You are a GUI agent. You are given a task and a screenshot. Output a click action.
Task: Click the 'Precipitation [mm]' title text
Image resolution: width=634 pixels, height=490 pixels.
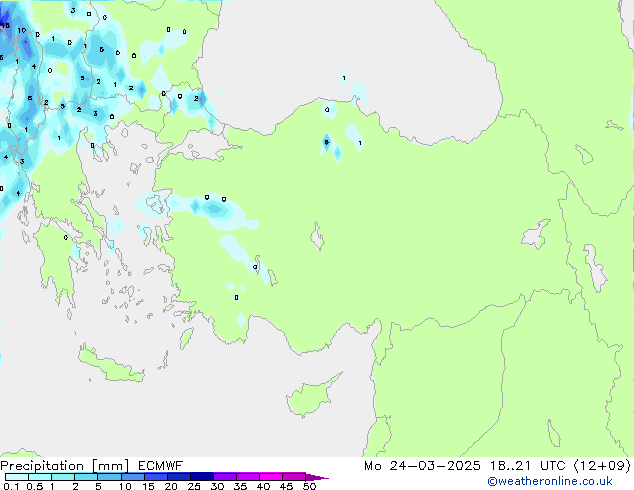tap(64, 466)
